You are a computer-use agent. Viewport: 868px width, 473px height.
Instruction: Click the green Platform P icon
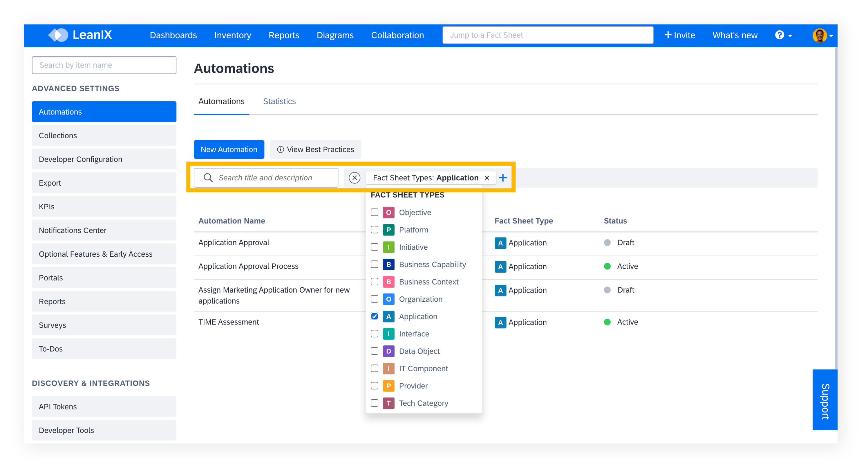click(388, 230)
